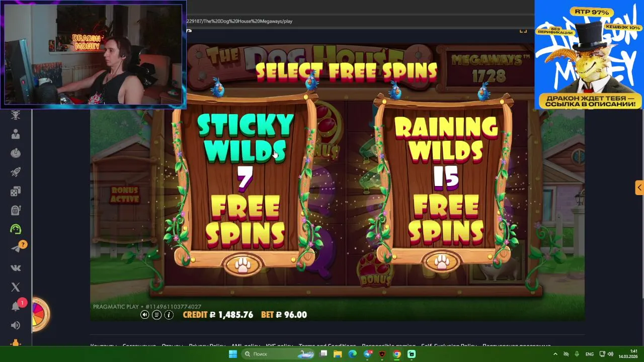Click the microphone tray icon
The height and width of the screenshot is (362, 644).
[x=577, y=354]
